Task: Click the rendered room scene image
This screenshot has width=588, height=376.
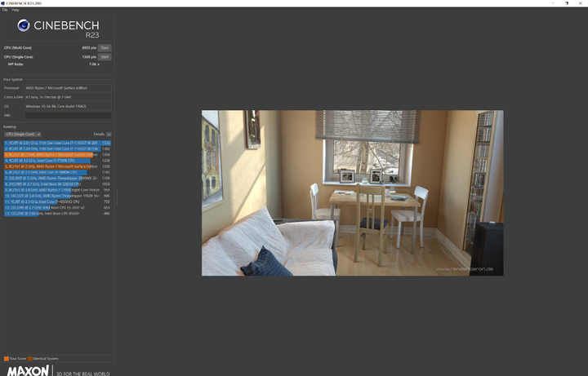Action: point(353,192)
